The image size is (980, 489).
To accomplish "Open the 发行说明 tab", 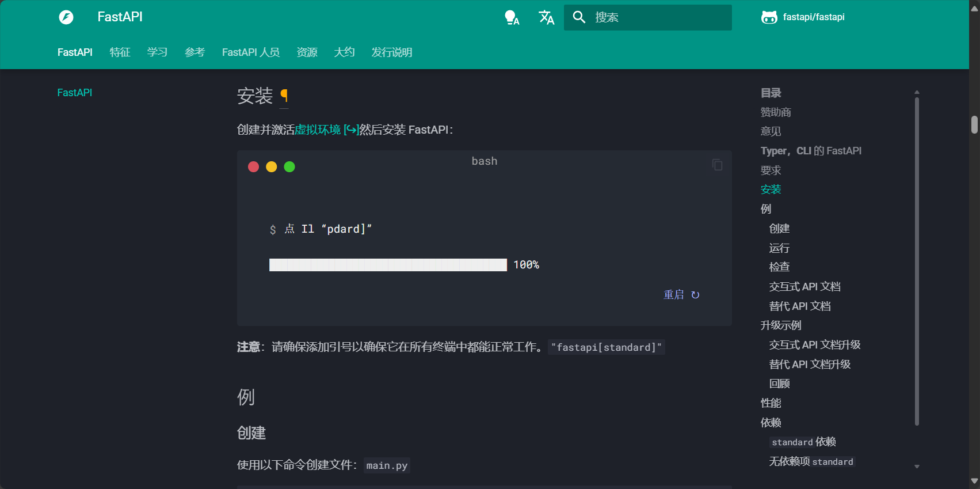I will click(x=392, y=52).
